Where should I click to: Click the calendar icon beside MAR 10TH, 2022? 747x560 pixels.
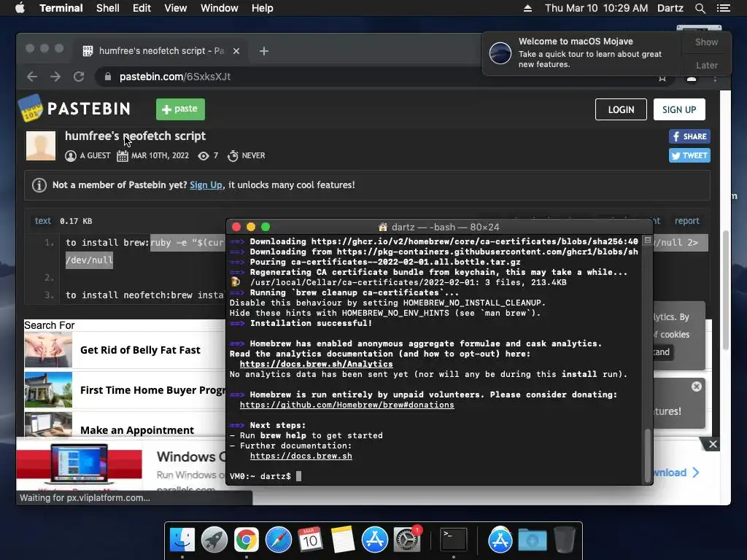123,156
